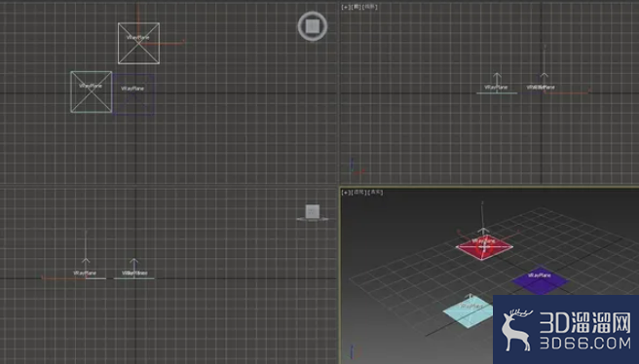Select the cyan VRayPlane in the perspective viewport

[469, 311]
